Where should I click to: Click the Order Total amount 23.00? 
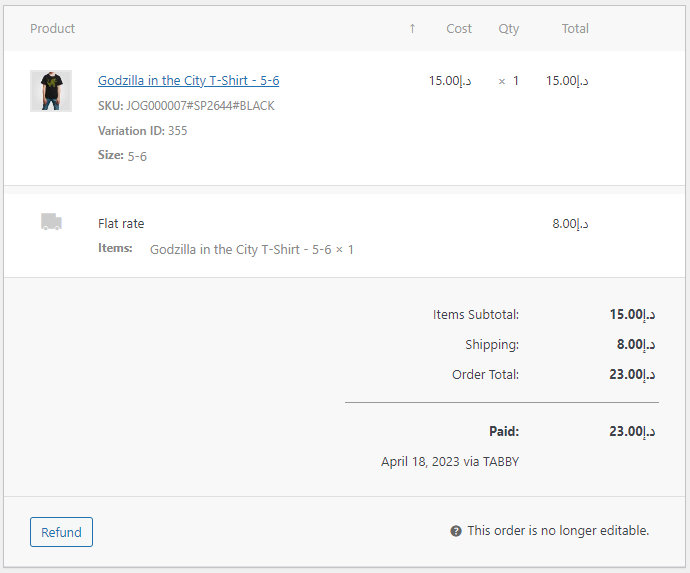pos(632,375)
